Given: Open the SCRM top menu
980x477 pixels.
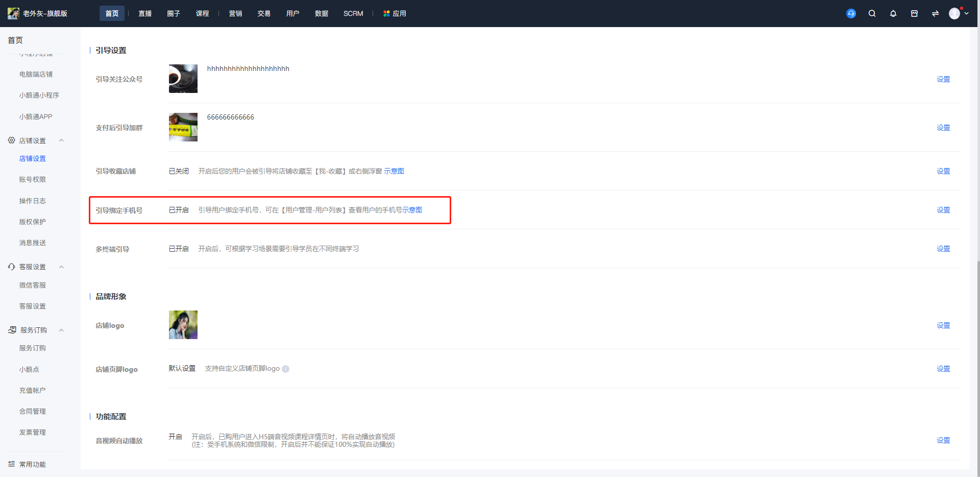Looking at the screenshot, I should click(x=353, y=14).
